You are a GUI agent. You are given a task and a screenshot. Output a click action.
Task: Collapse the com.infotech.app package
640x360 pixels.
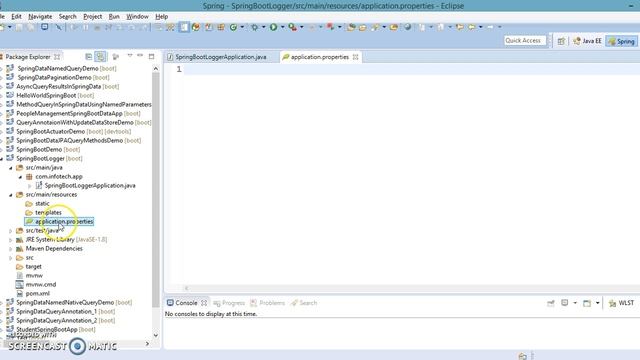(20, 177)
